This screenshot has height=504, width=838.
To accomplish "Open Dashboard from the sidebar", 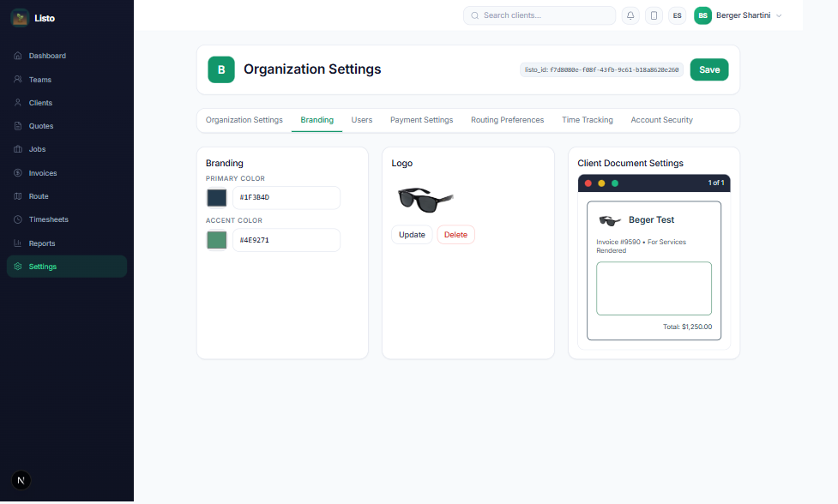I will pyautogui.click(x=67, y=56).
